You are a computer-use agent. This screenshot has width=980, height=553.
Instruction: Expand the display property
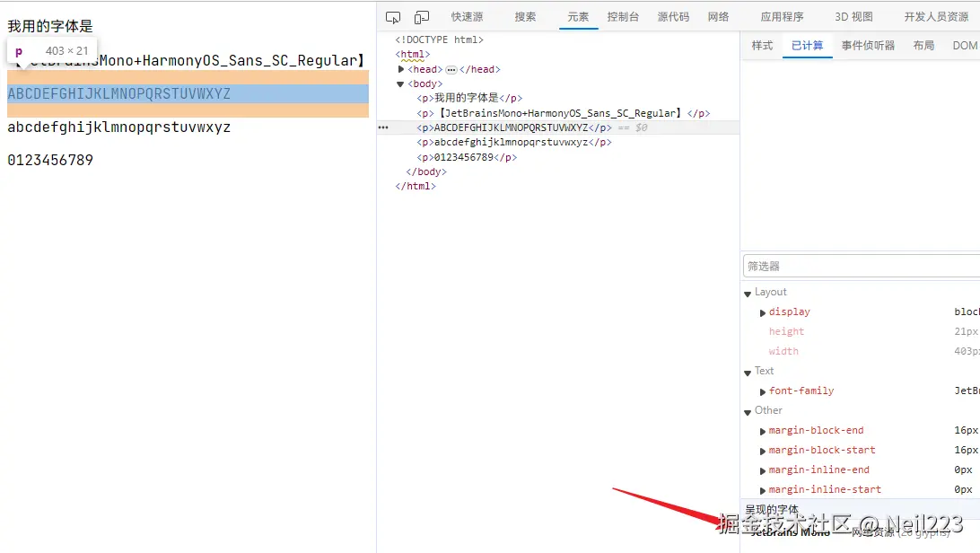click(x=763, y=312)
